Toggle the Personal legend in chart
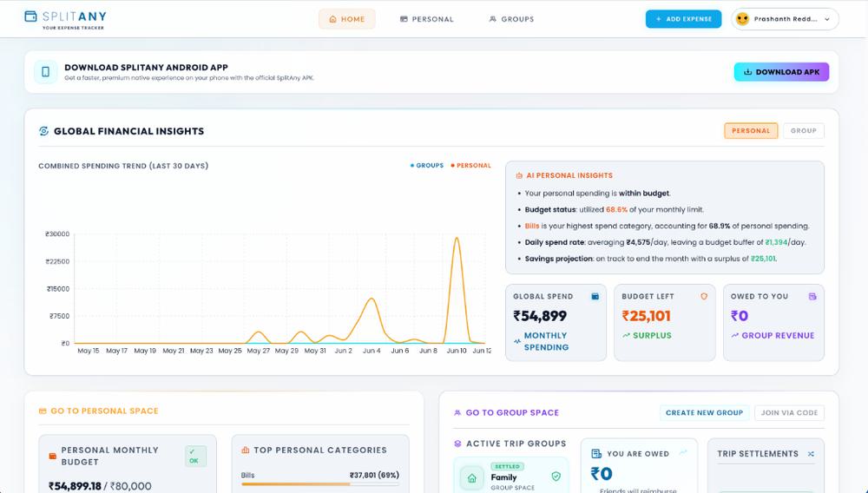The width and height of the screenshot is (868, 493). tap(470, 166)
